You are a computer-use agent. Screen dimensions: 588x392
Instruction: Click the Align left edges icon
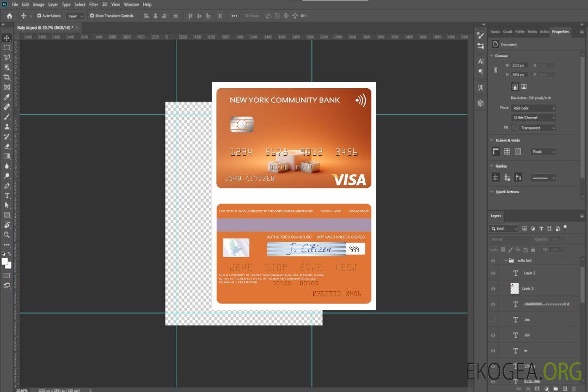[146, 16]
